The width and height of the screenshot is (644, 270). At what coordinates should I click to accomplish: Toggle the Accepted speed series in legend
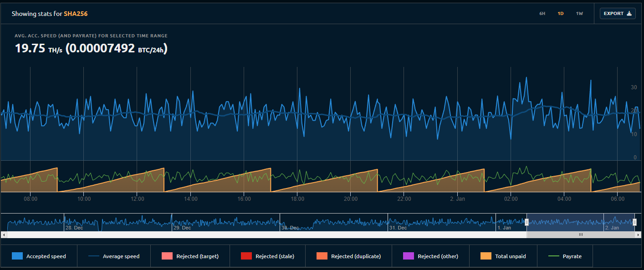click(x=39, y=256)
